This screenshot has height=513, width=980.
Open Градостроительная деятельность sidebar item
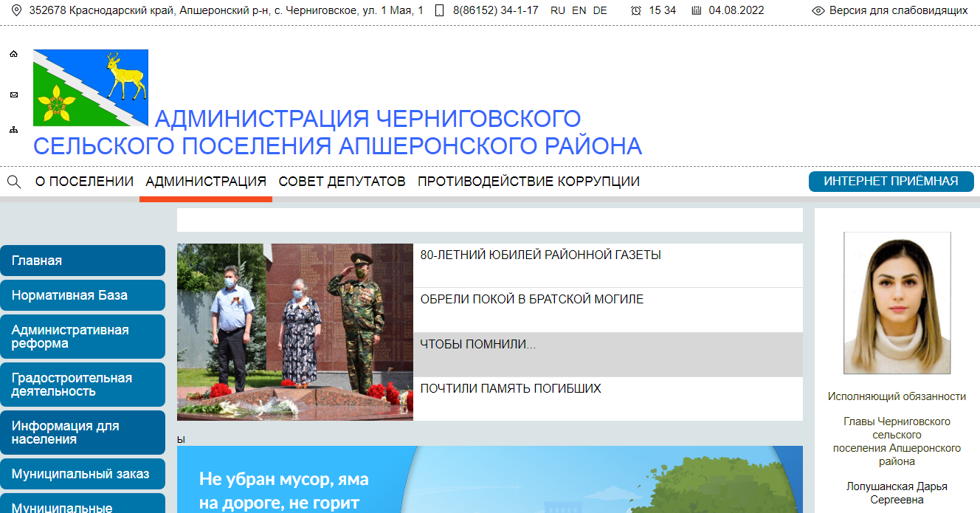pyautogui.click(x=83, y=385)
